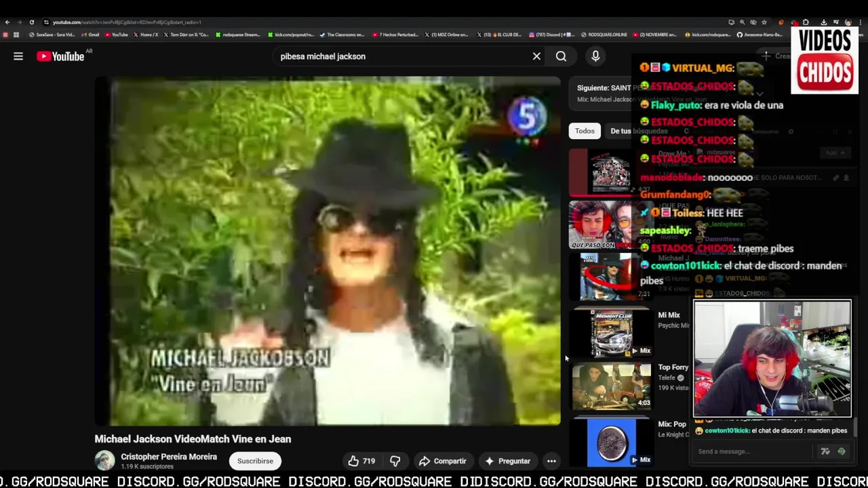Open Cristopher Pereira Moreira channel name link
The image size is (868, 488).
[x=169, y=457]
